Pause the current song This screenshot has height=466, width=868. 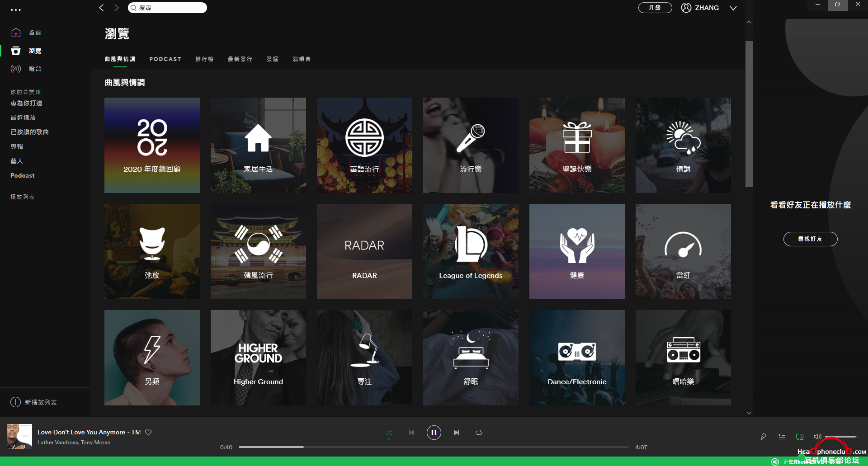point(434,433)
